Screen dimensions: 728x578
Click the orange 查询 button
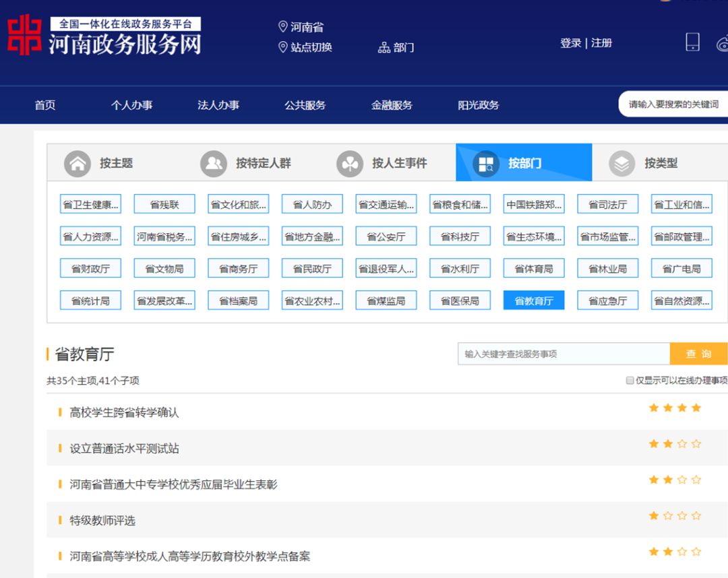(699, 354)
